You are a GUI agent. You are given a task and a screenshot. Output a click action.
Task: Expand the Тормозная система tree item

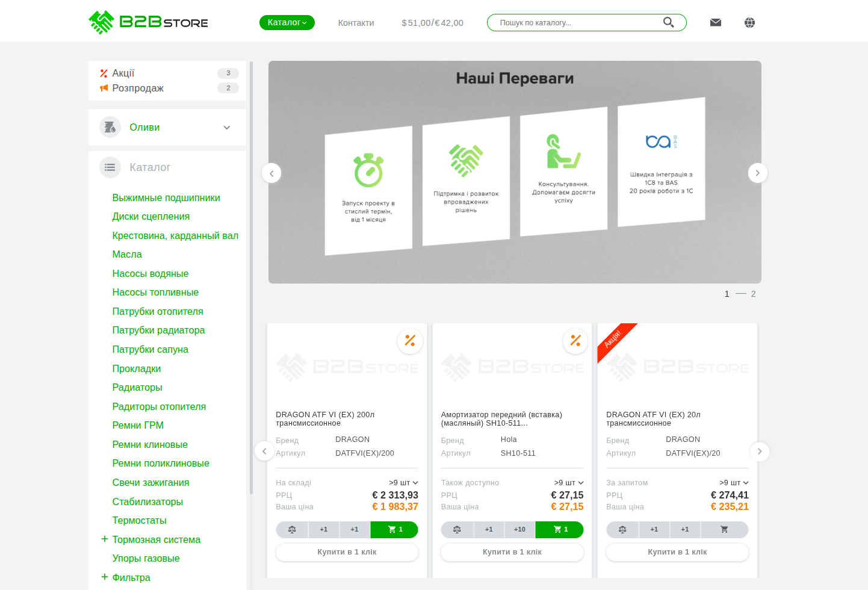[105, 539]
